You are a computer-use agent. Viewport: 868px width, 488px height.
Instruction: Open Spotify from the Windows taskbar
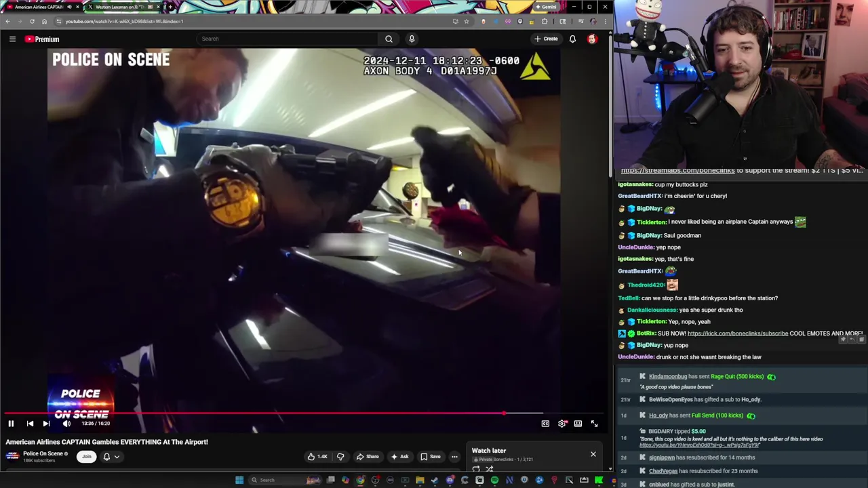click(x=494, y=481)
